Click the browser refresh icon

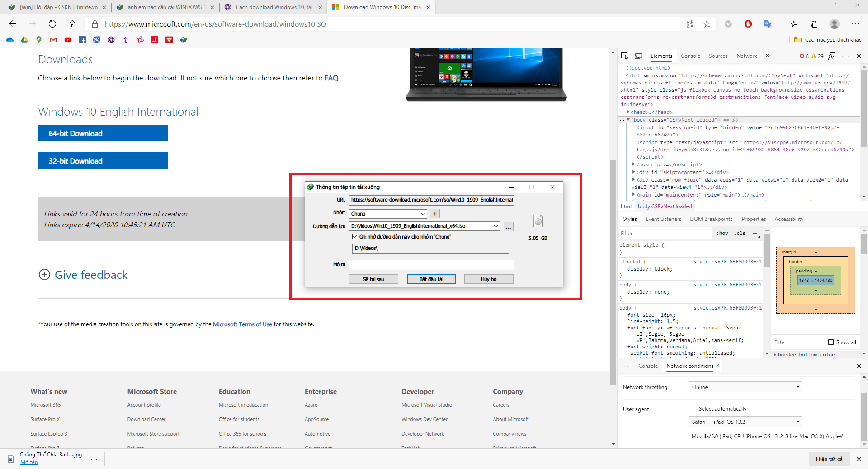pos(52,24)
